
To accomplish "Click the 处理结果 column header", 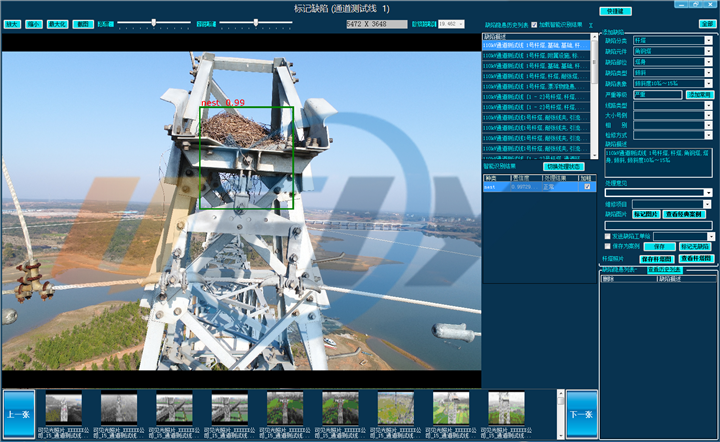I will (x=560, y=178).
